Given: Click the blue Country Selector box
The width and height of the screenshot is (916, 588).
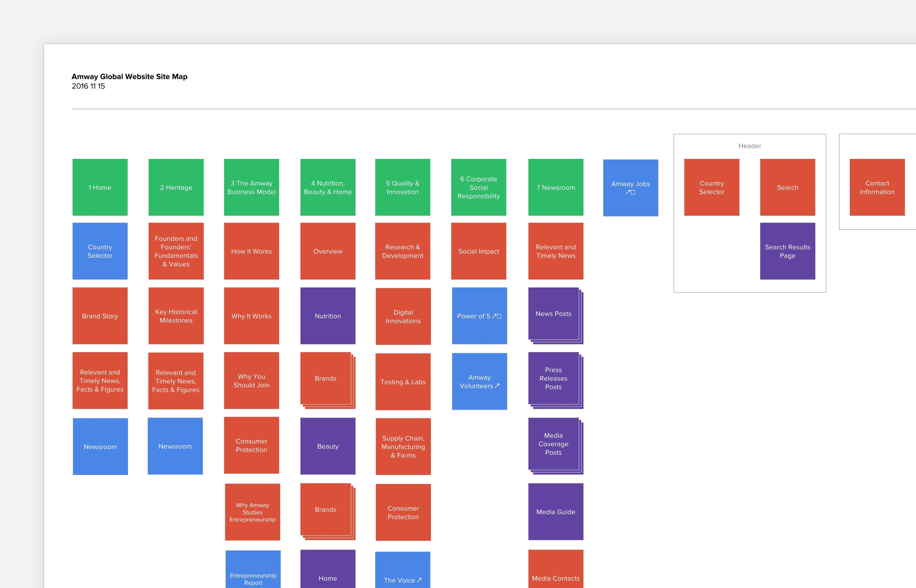Looking at the screenshot, I should (100, 251).
